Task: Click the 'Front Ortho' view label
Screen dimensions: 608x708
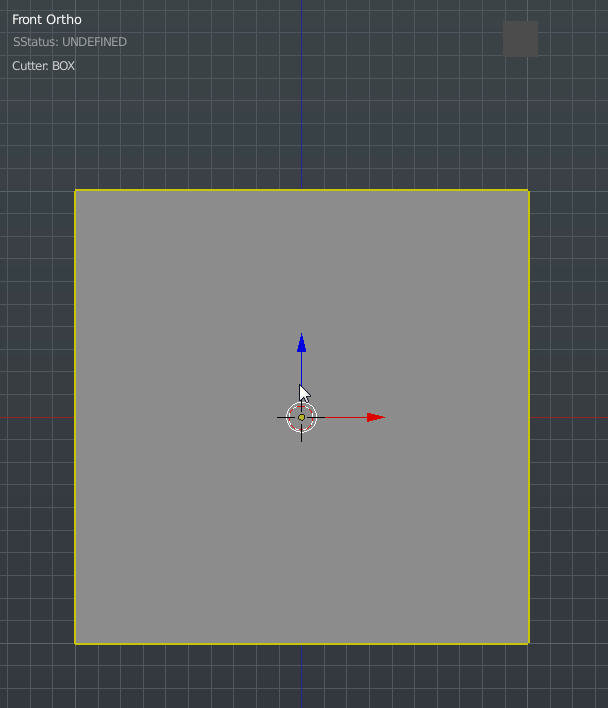Action: click(47, 19)
